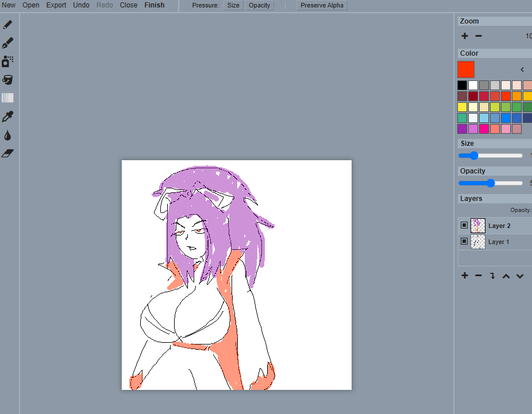Click the Zoom panel header
The width and height of the screenshot is (532, 414).
click(x=495, y=21)
